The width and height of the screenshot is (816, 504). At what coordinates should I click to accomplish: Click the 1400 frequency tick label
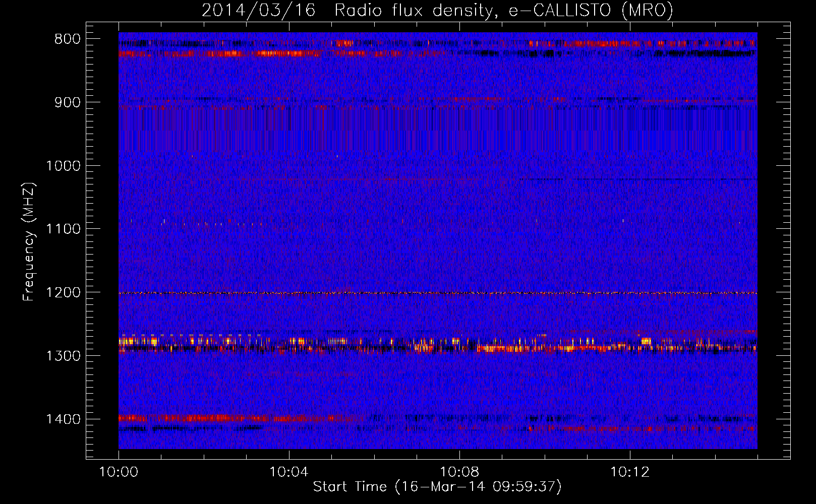[x=63, y=419]
